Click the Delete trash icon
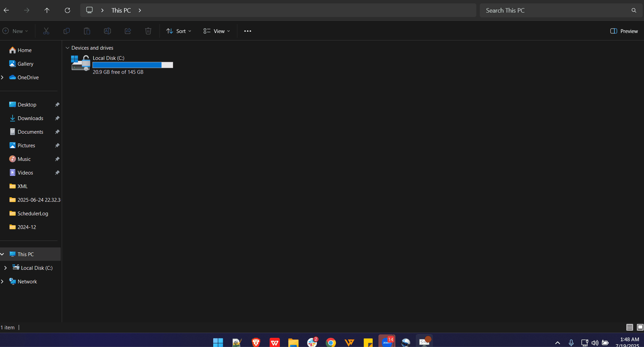The image size is (644, 347). [148, 31]
